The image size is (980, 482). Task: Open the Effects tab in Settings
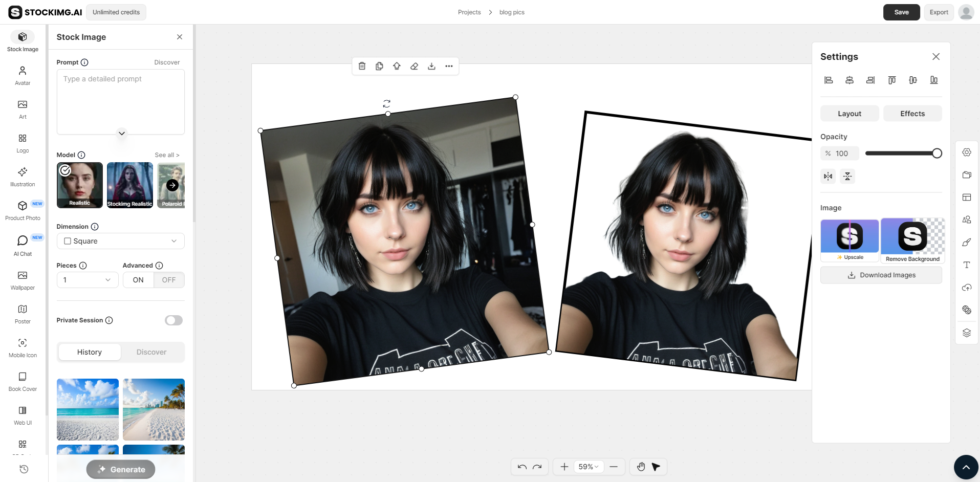(x=912, y=113)
